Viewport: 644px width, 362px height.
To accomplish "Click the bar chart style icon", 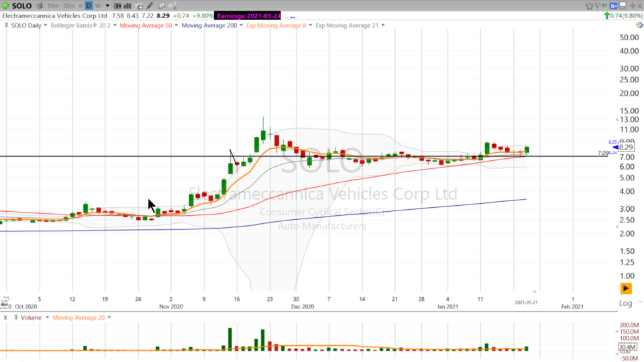I will click(x=127, y=6).
